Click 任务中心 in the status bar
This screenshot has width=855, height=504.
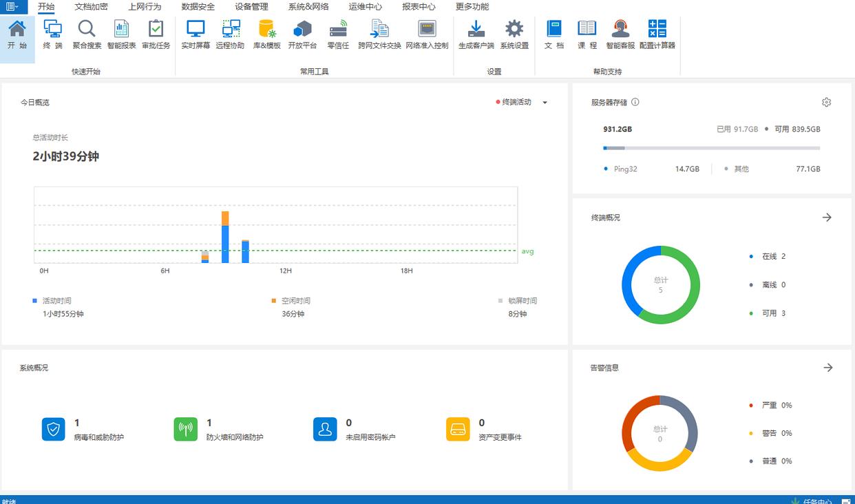[x=816, y=501]
